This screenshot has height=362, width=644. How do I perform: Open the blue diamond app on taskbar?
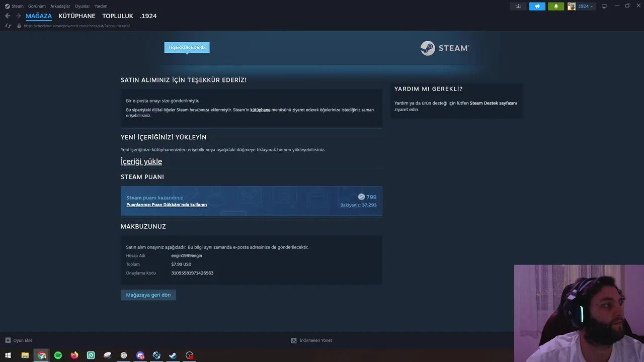point(156,355)
